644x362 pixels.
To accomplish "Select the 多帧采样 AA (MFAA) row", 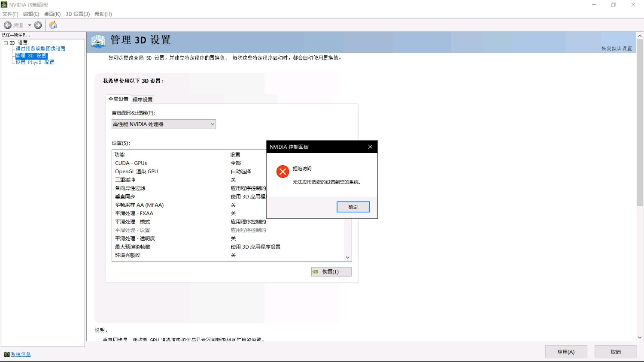I will point(228,205).
